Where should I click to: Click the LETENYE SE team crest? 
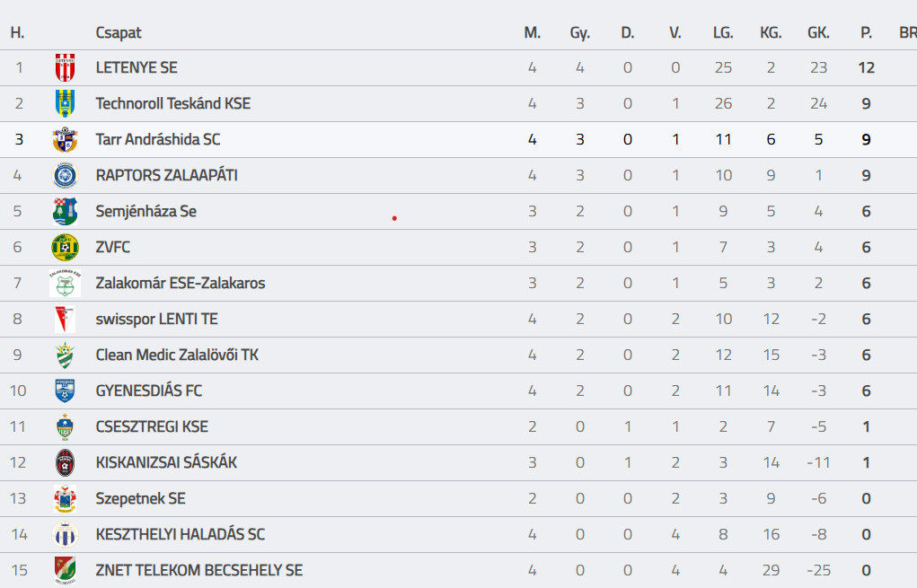[x=65, y=68]
